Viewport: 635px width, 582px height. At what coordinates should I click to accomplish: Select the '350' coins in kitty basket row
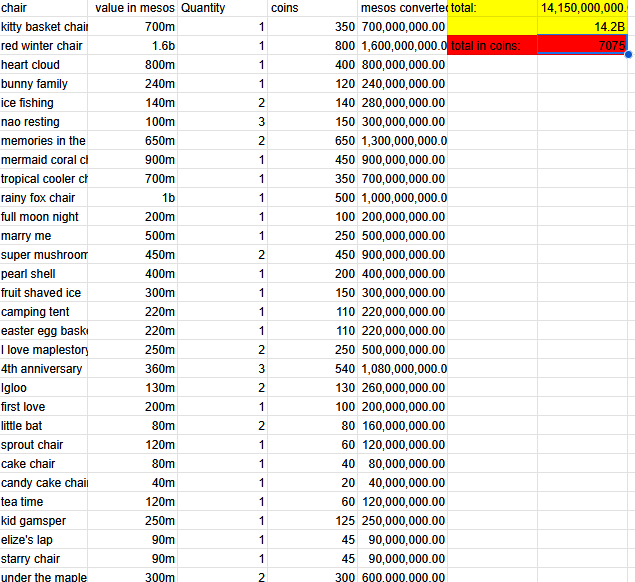pos(313,27)
